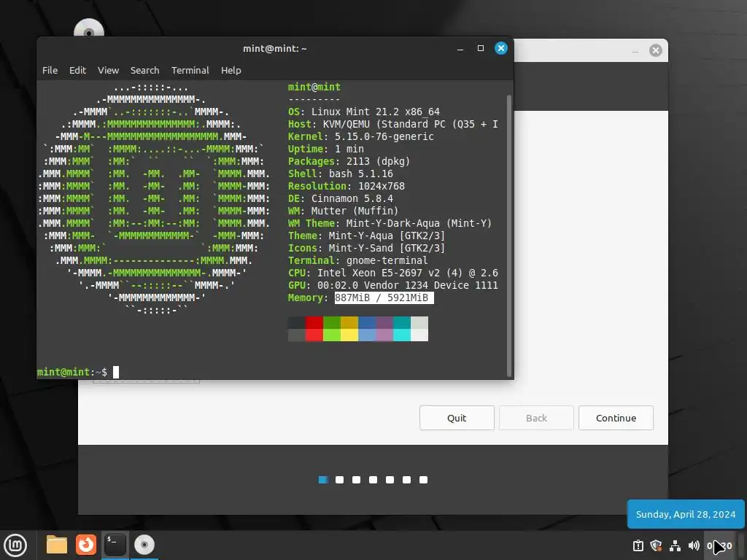Click the last installer progress dot

(423, 480)
